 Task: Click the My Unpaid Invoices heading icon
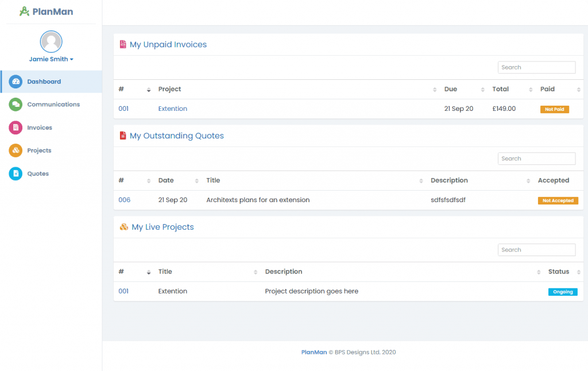pyautogui.click(x=123, y=44)
